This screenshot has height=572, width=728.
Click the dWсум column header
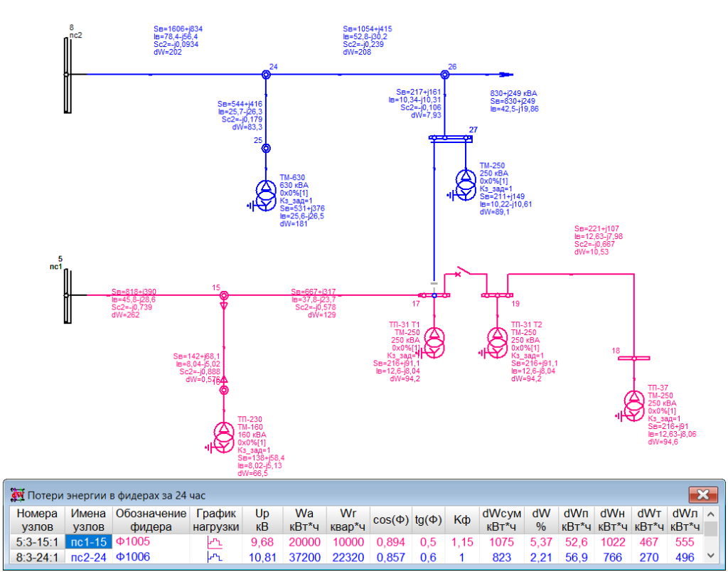click(501, 520)
